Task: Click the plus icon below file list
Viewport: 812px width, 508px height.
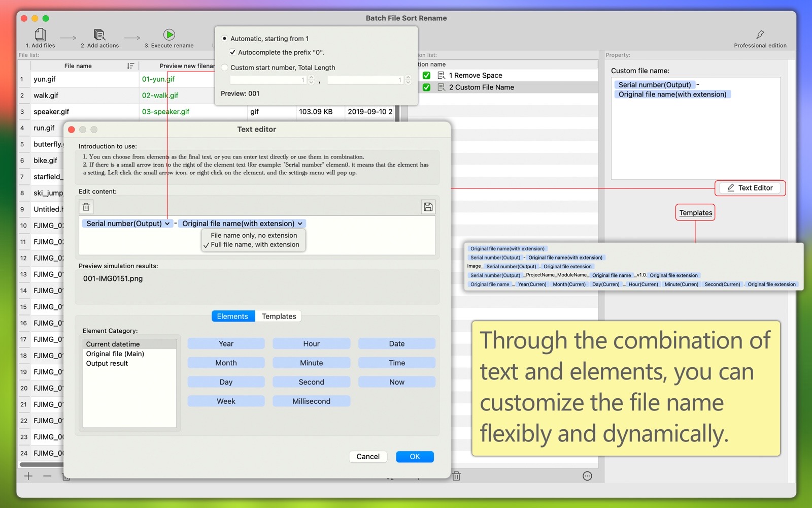Action: pyautogui.click(x=28, y=476)
